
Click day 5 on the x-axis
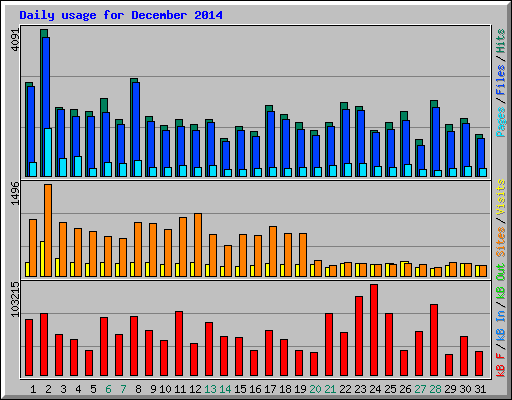tap(93, 389)
